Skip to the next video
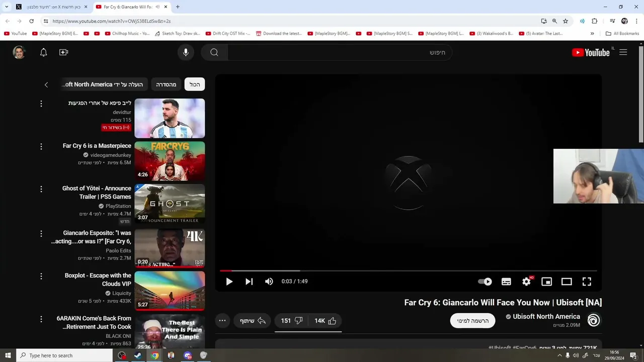The width and height of the screenshot is (644, 362). coord(249,282)
